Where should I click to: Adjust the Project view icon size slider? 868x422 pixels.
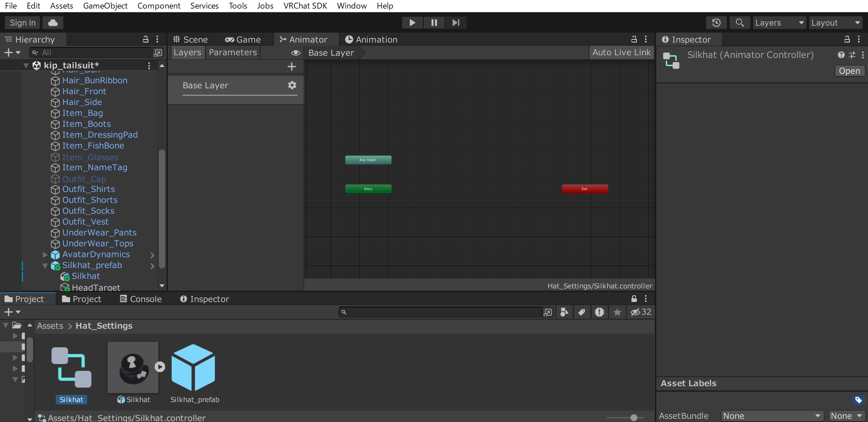[x=633, y=417]
